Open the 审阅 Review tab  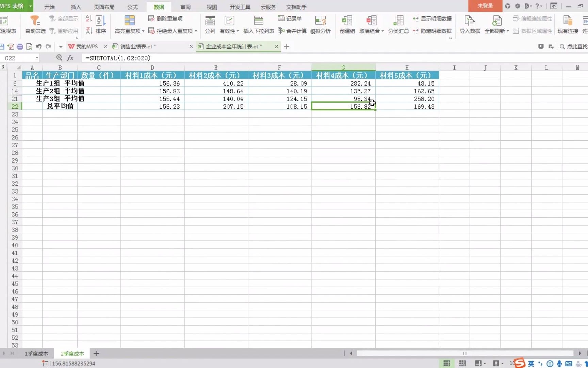185,7
